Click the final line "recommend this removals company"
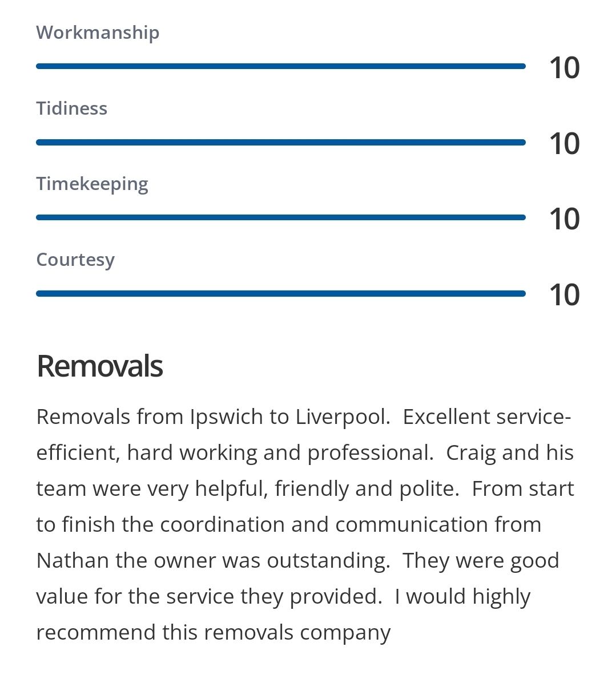Viewport: 616px width, 675px height. (213, 633)
